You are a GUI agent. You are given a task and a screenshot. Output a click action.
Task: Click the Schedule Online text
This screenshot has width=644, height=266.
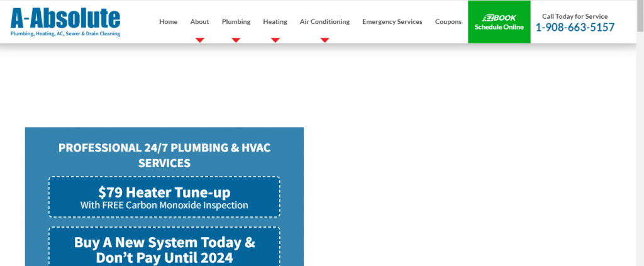499,27
